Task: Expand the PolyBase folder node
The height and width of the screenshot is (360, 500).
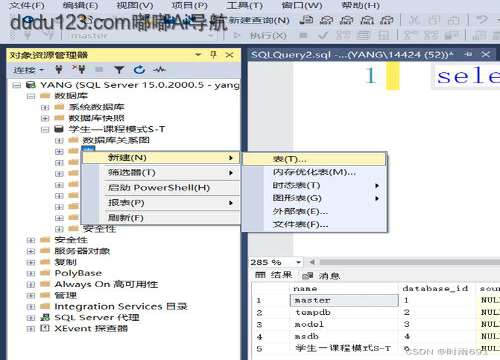Action: click(x=30, y=273)
